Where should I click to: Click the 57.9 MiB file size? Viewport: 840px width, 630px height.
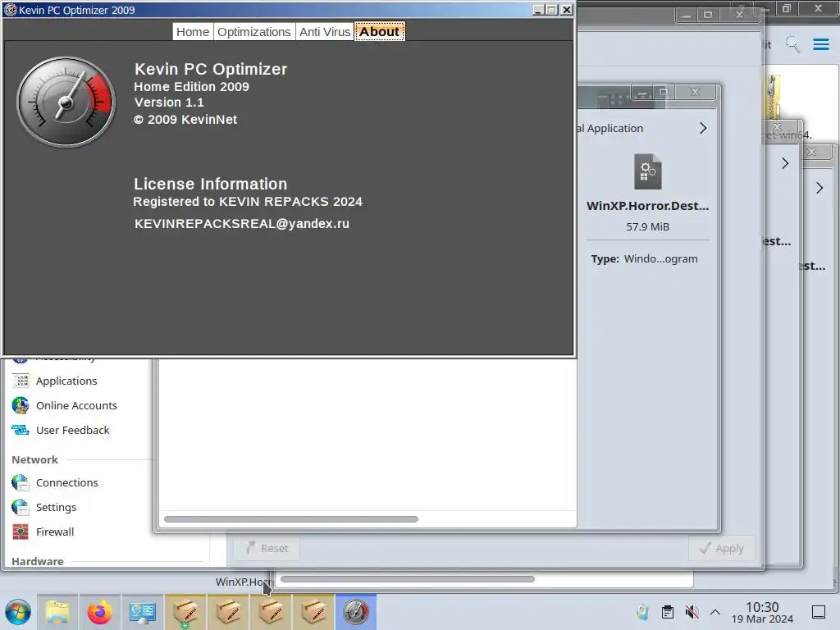(x=648, y=226)
